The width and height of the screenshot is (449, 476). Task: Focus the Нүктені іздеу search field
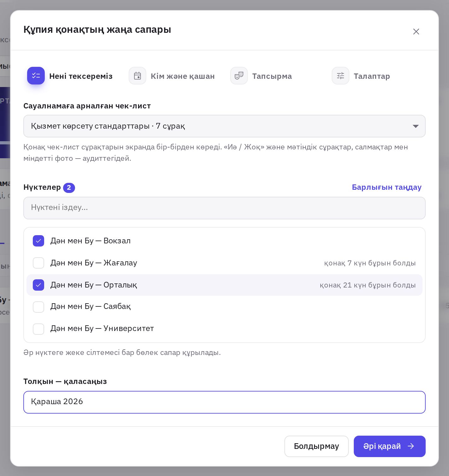tap(224, 208)
